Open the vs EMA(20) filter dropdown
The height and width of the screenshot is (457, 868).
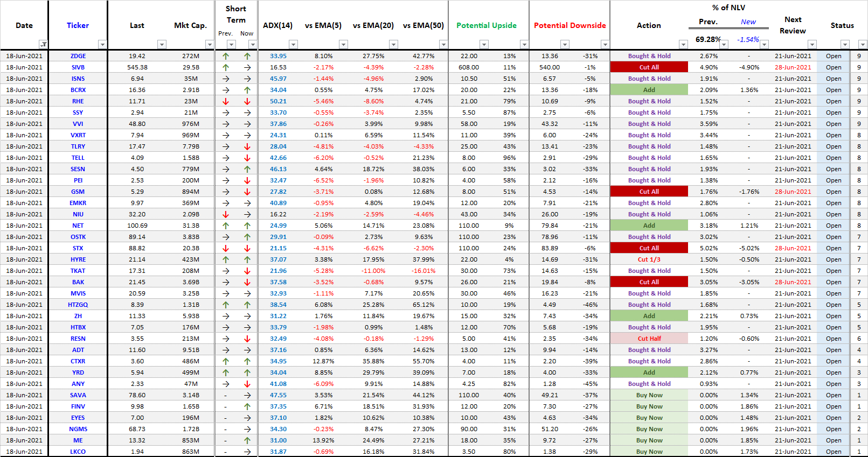pyautogui.click(x=393, y=44)
